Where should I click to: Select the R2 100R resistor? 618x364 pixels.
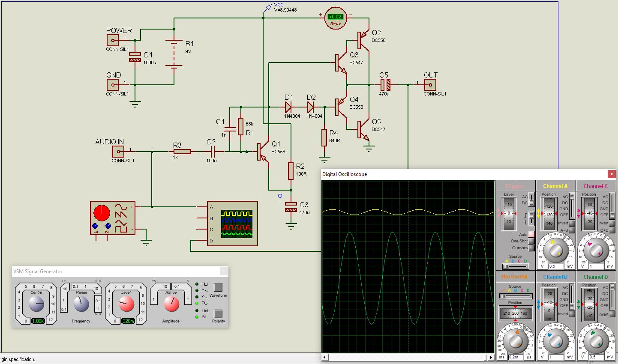tap(291, 170)
